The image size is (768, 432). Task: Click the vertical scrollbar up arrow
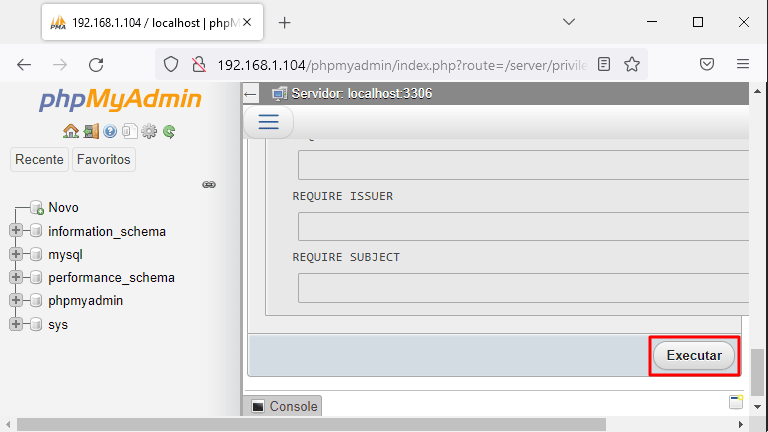[757, 91]
